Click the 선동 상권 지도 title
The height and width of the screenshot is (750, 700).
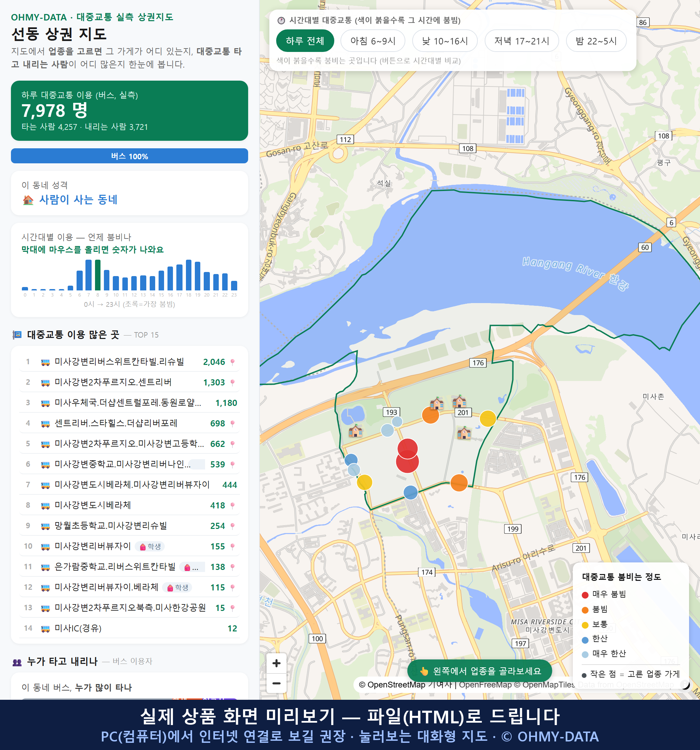(x=59, y=34)
